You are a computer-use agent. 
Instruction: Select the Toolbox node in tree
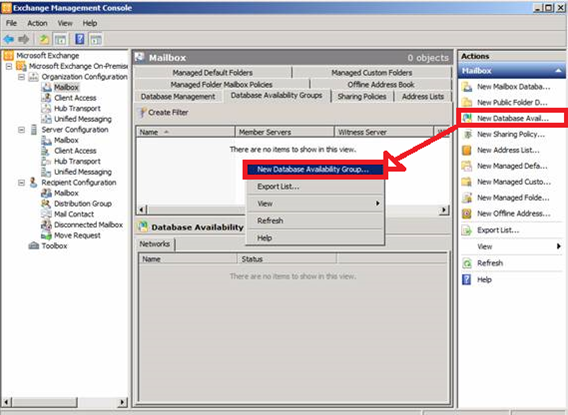coord(54,246)
